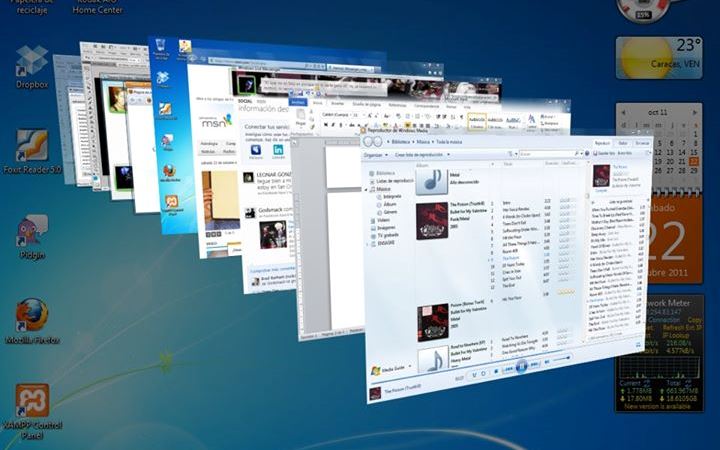Expand the Organizar dropdown menu
The height and width of the screenshot is (450, 720).
coord(374,155)
